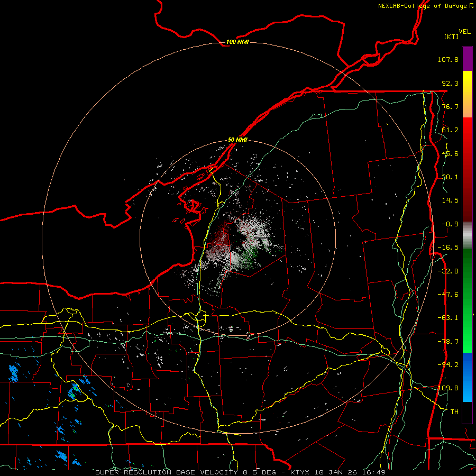Select the 14.5 value on velocity scale
The height and width of the screenshot is (476, 476).
[450, 200]
